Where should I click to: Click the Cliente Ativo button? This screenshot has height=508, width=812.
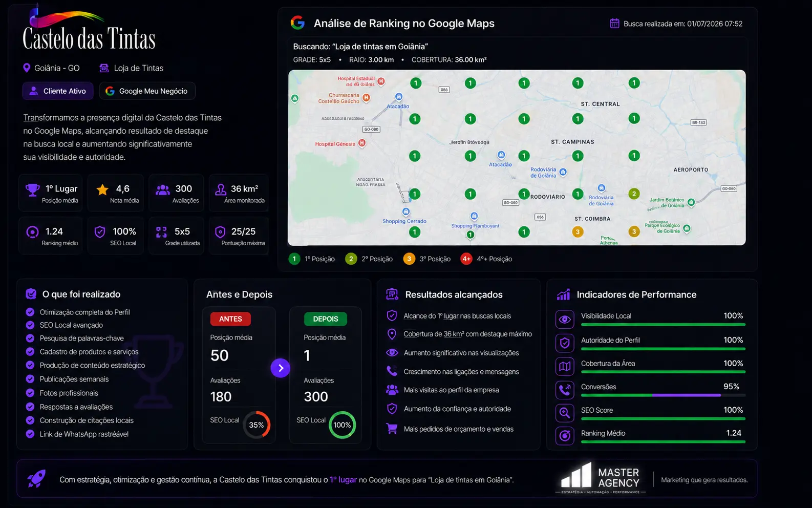pos(58,91)
